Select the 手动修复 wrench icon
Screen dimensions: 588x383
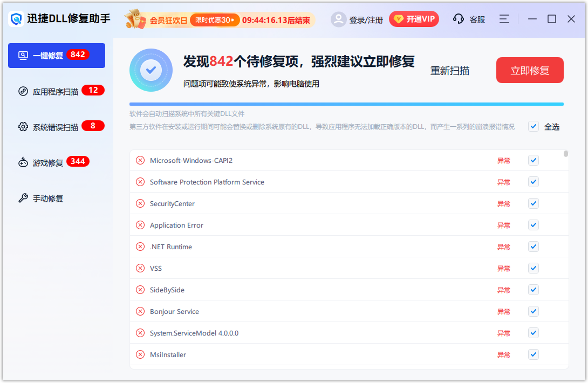[x=23, y=198]
